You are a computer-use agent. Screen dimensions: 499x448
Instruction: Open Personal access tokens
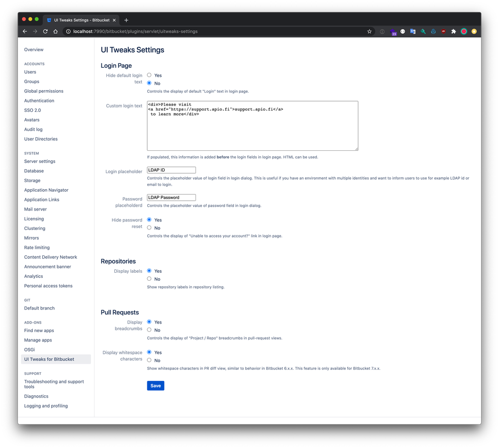[48, 285]
